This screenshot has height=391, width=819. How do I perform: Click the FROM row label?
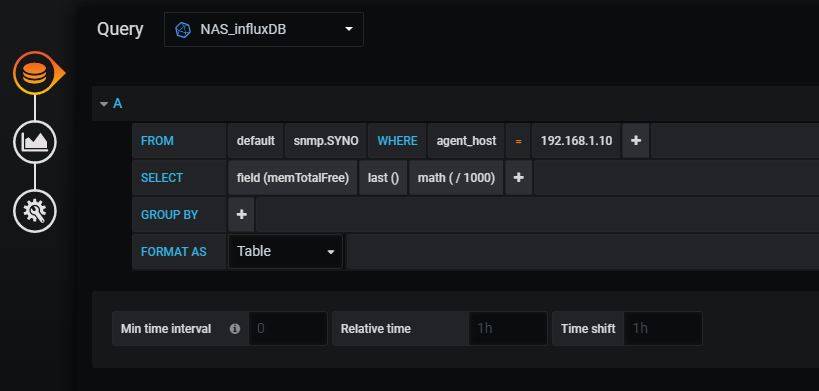157,141
